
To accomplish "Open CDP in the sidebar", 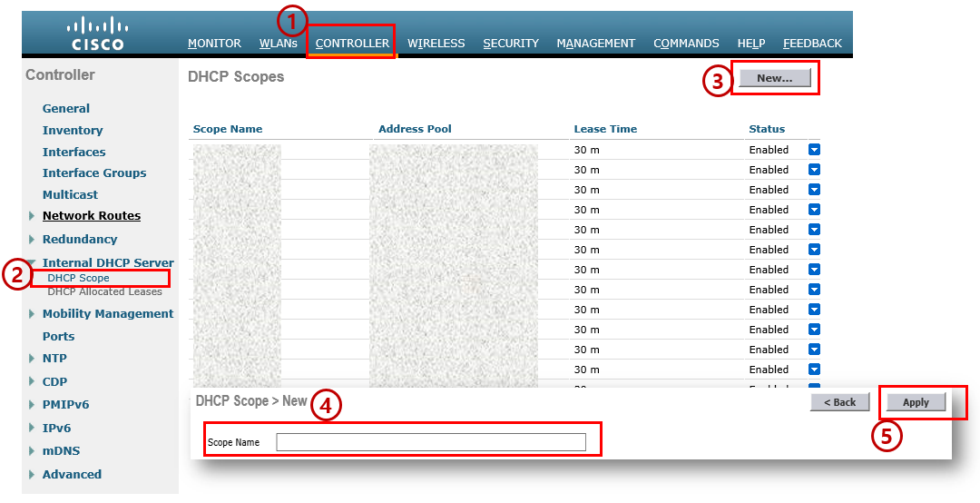I will (x=54, y=381).
